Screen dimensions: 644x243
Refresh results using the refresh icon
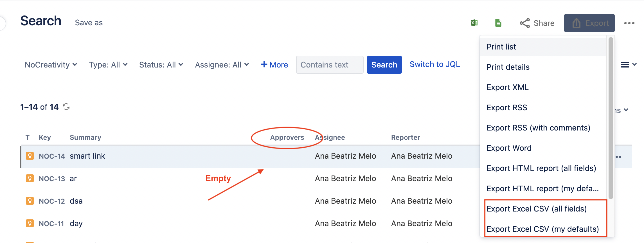[x=66, y=107]
